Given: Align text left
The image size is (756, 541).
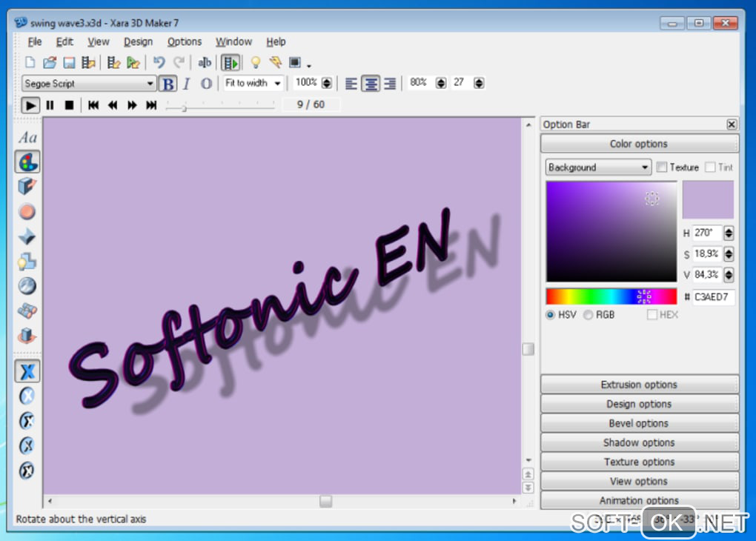Looking at the screenshot, I should pos(351,84).
